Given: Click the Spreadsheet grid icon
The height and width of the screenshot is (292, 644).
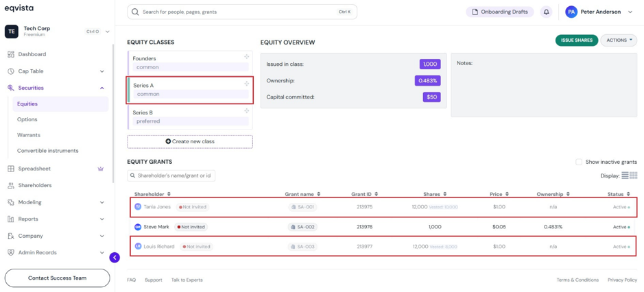Looking at the screenshot, I should (11, 169).
